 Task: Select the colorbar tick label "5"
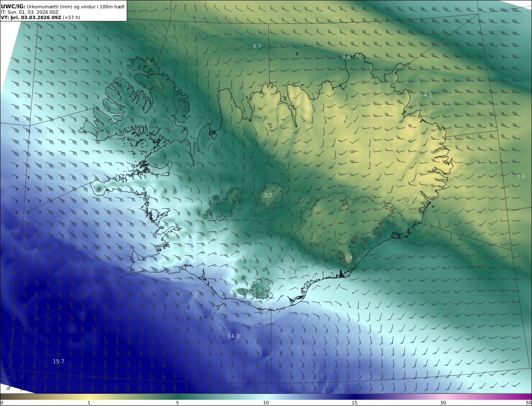tap(177, 403)
